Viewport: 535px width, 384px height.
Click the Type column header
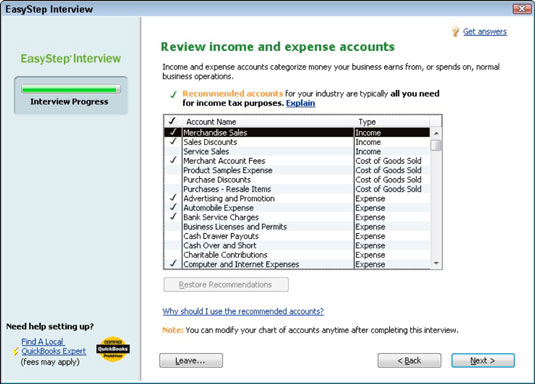click(x=392, y=122)
